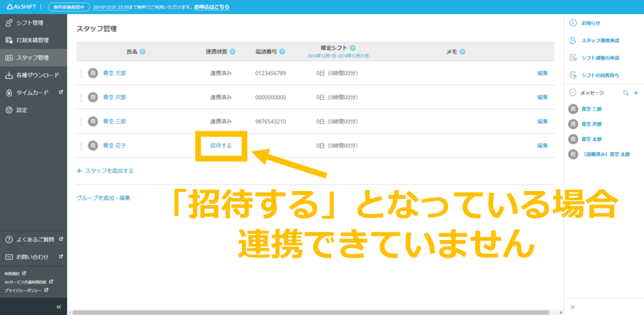Click phone number 9876543210
The image size is (644, 315).
tap(270, 121)
